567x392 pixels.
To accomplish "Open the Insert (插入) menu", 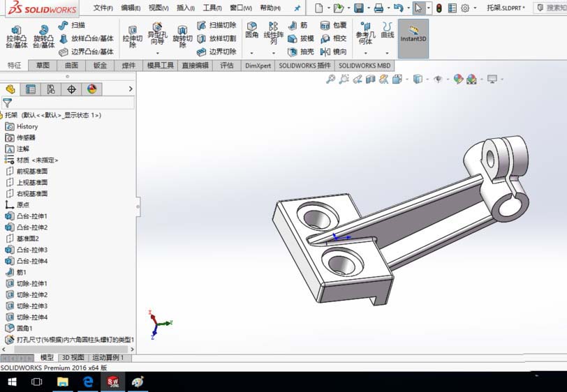I will pos(186,8).
